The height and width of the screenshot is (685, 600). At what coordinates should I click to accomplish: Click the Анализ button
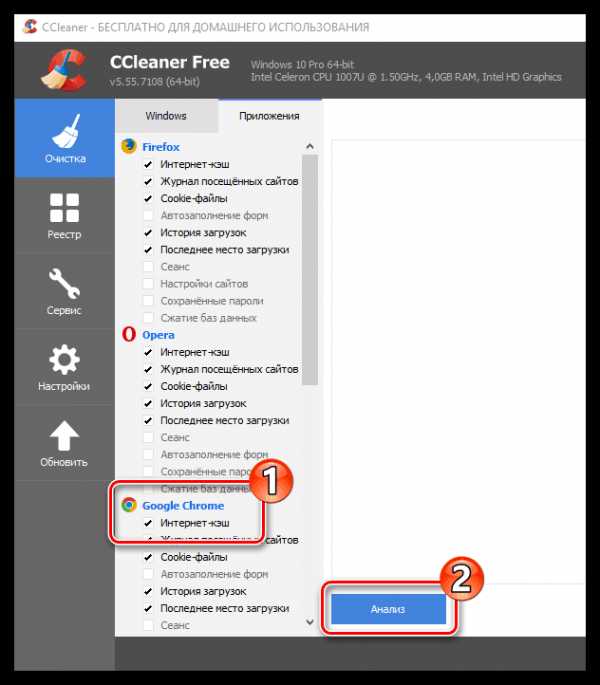coord(388,609)
